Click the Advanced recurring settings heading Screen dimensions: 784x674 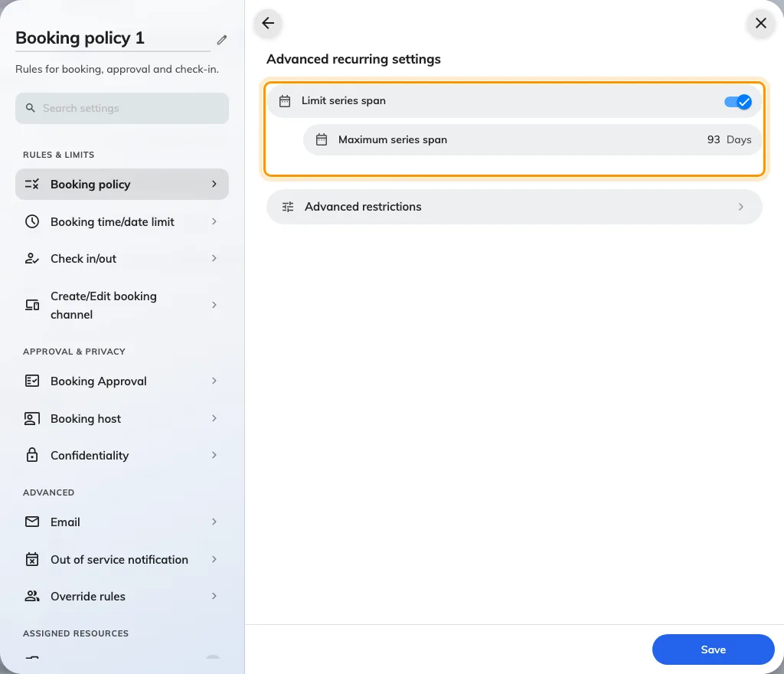[x=354, y=59]
